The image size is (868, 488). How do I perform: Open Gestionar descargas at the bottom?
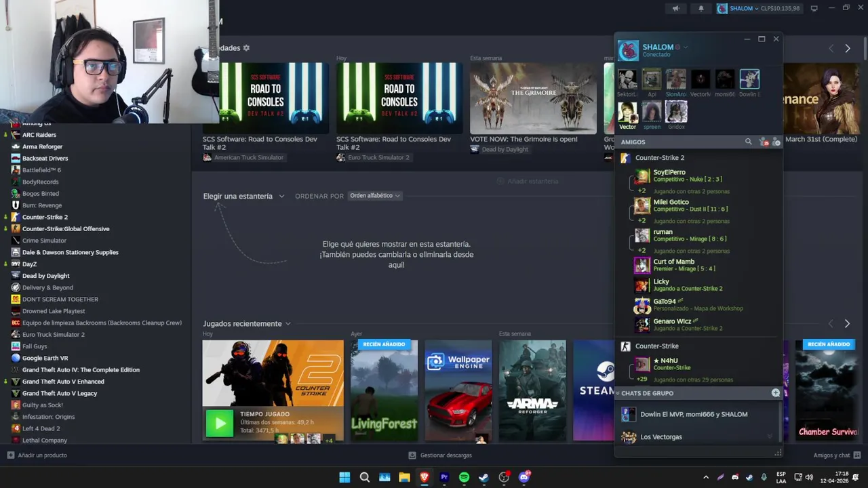(440, 455)
